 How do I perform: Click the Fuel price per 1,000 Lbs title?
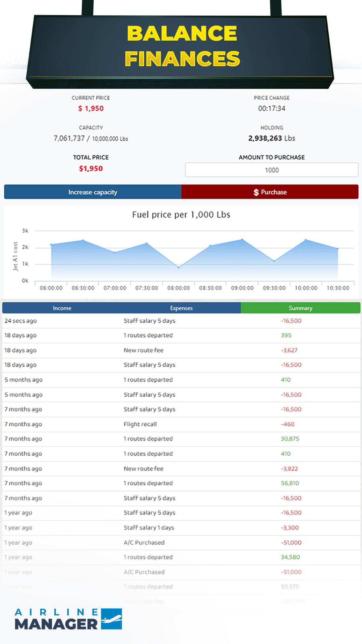click(181, 215)
